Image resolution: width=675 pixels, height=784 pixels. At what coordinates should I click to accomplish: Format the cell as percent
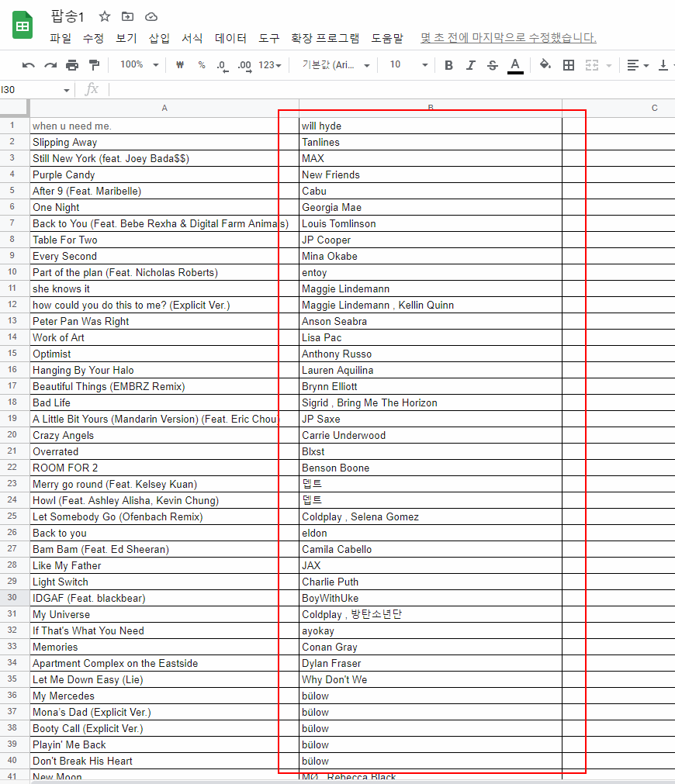tap(202, 65)
